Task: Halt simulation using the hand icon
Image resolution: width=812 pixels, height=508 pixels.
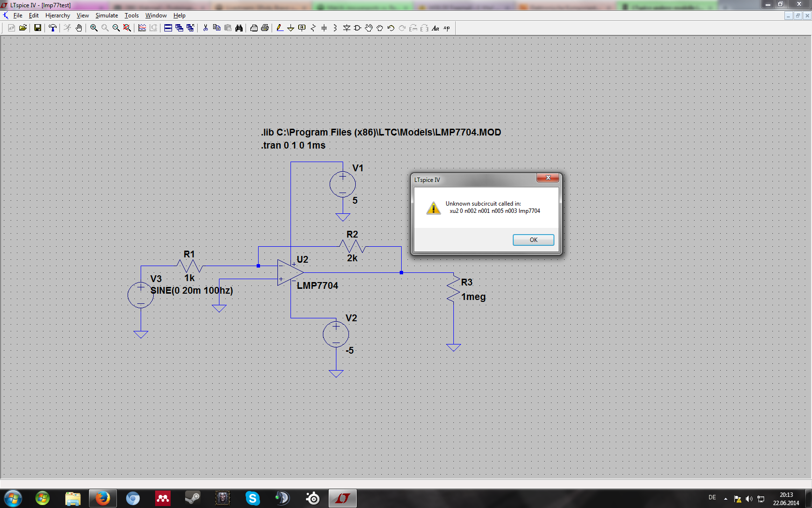Action: 79,28
